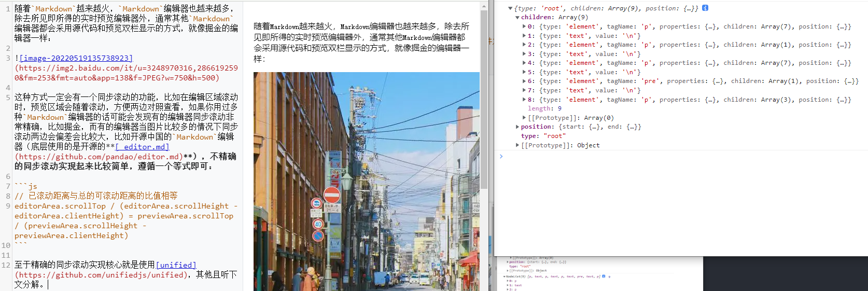
Task: Collapse the children Array(9) node
Action: coord(517,18)
